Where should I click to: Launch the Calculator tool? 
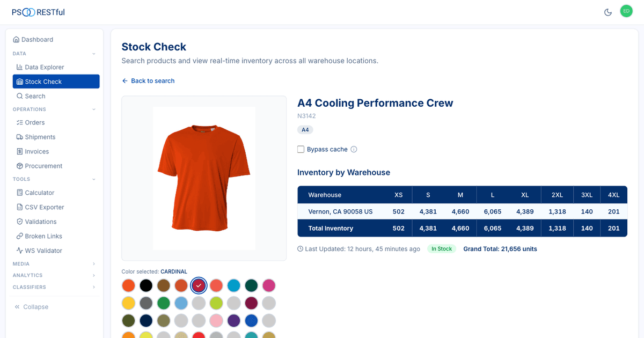pyautogui.click(x=40, y=193)
